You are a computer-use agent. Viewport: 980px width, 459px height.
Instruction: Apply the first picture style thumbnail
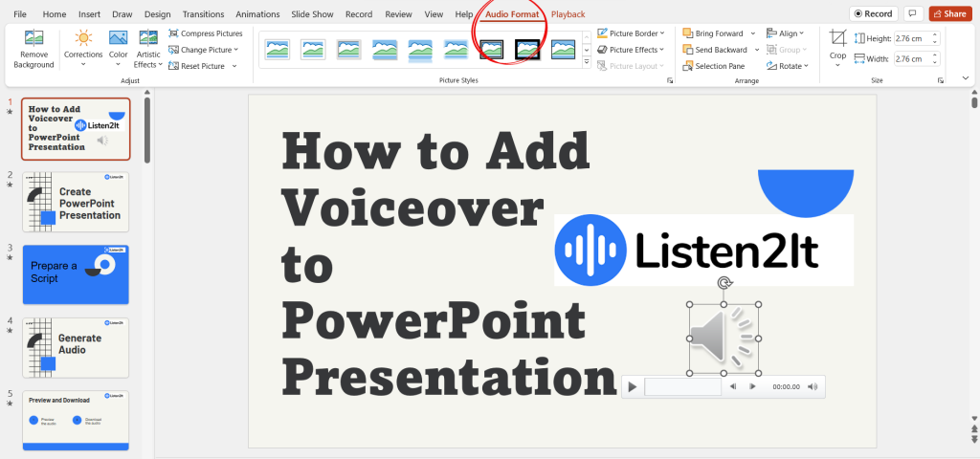click(x=277, y=50)
